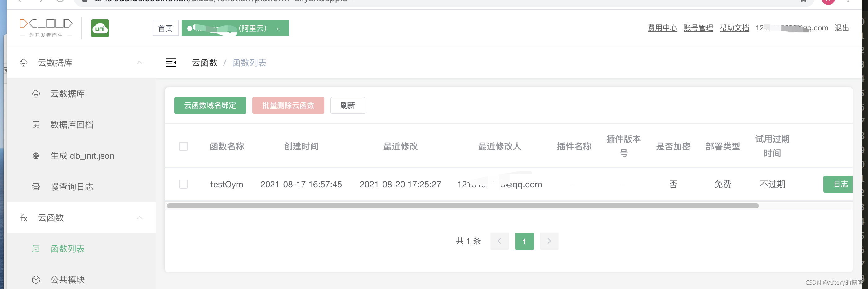Click the 试用过期时间 column header
The image size is (868, 289).
click(x=772, y=146)
